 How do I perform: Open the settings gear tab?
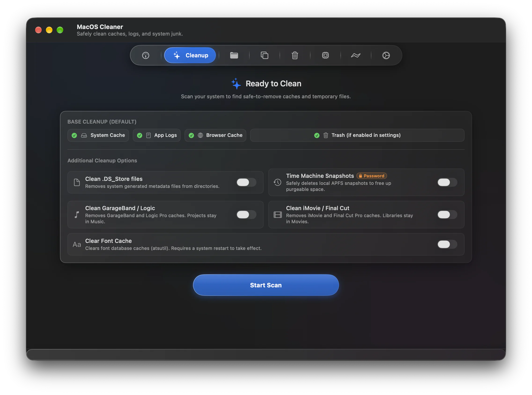tap(386, 55)
